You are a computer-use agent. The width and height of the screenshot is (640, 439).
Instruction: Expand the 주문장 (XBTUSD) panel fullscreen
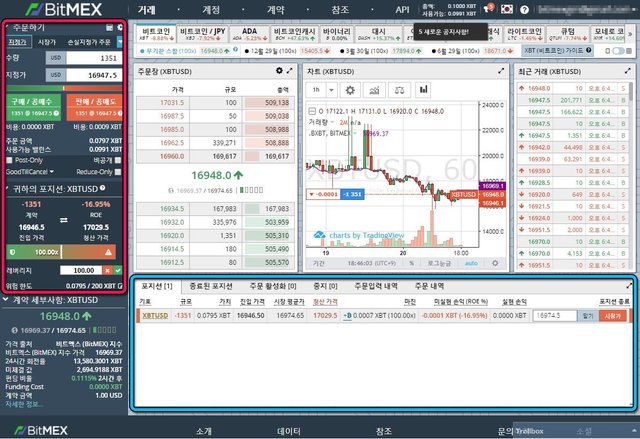pyautogui.click(x=290, y=71)
